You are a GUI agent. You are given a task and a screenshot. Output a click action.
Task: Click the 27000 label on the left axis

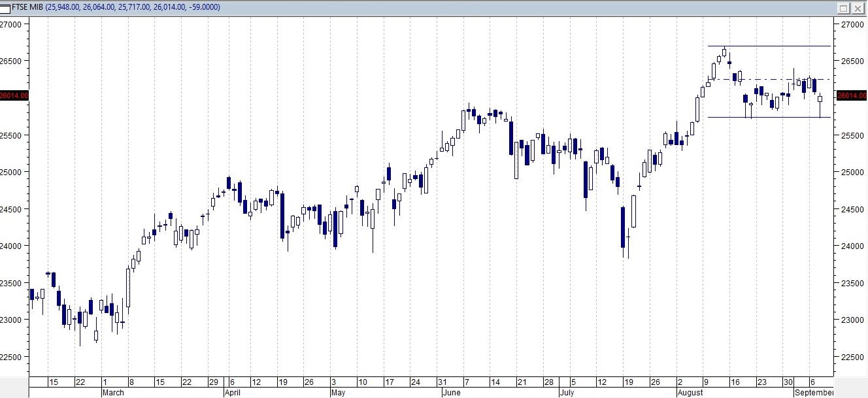click(12, 24)
